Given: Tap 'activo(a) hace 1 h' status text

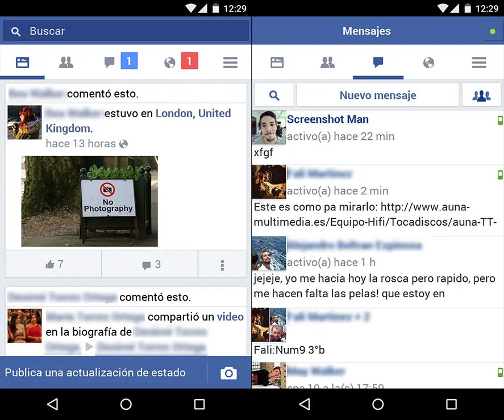Looking at the screenshot, I should coord(331,263).
